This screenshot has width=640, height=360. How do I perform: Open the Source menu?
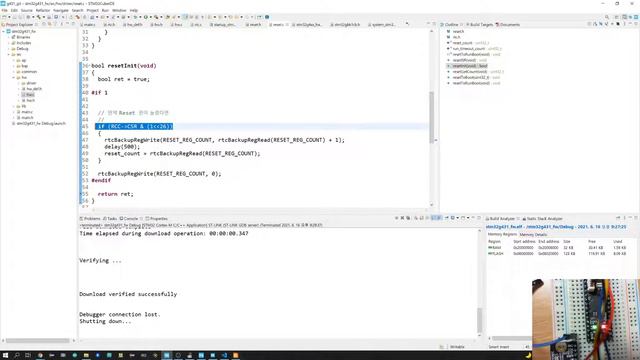[x=27, y=10]
